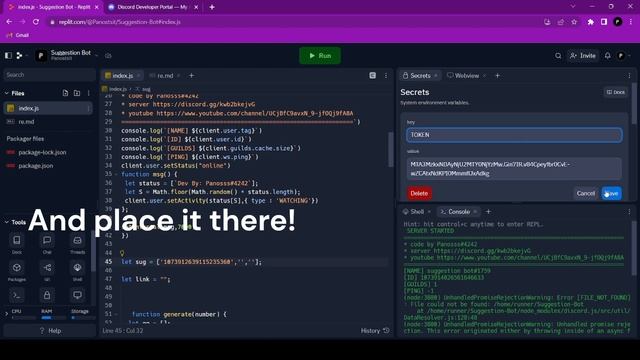Open package.json in Packager files

click(48, 166)
